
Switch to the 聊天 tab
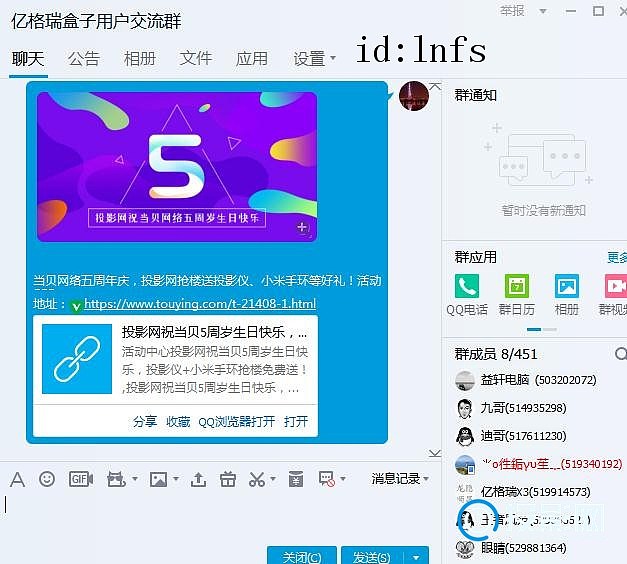(28, 59)
